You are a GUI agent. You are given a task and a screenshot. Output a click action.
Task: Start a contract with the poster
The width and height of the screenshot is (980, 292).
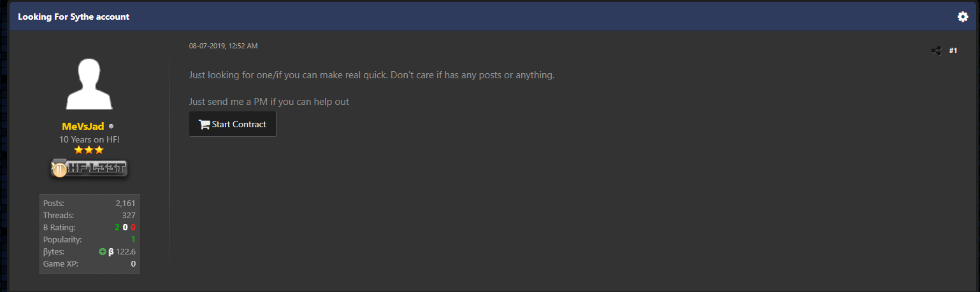tap(233, 124)
